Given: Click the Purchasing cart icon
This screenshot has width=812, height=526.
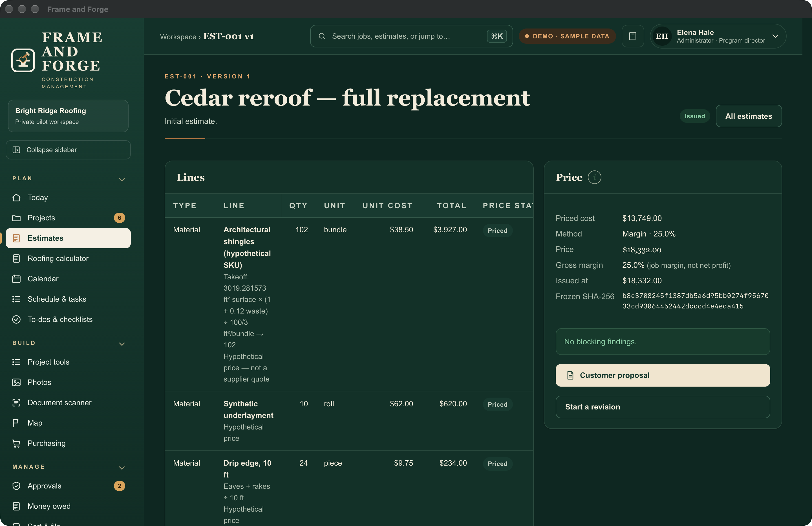Looking at the screenshot, I should pyautogui.click(x=16, y=443).
